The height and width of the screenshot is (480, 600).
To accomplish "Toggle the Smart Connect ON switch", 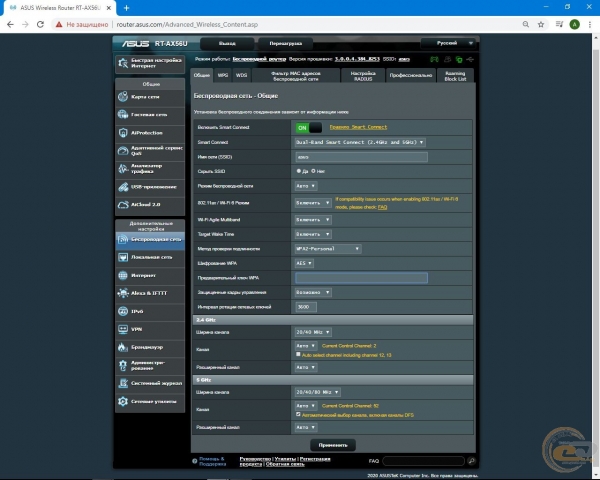I will point(308,127).
